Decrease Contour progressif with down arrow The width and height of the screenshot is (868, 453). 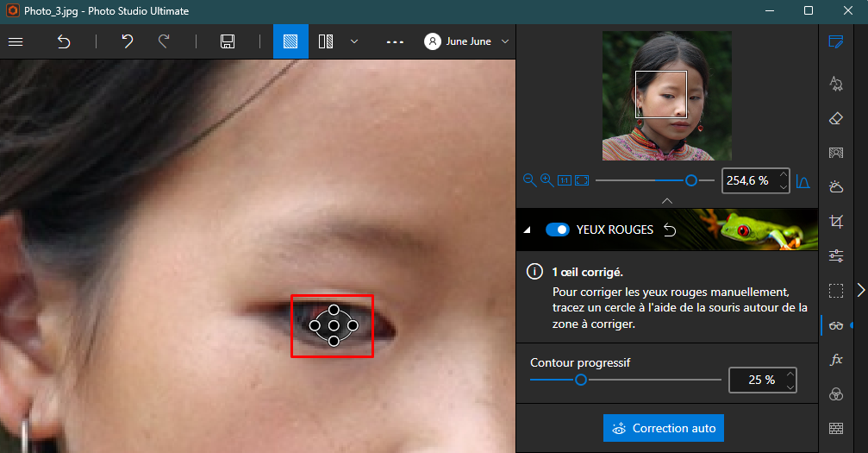[790, 387]
